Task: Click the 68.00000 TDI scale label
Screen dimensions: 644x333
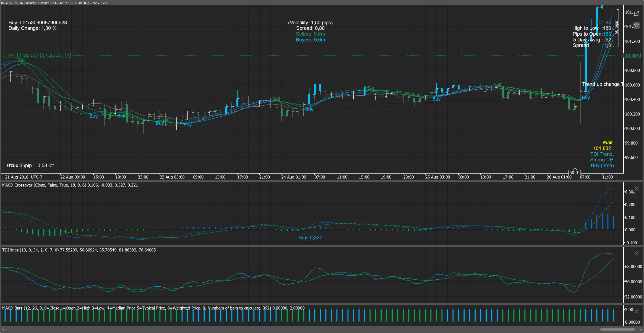Action: (633, 267)
